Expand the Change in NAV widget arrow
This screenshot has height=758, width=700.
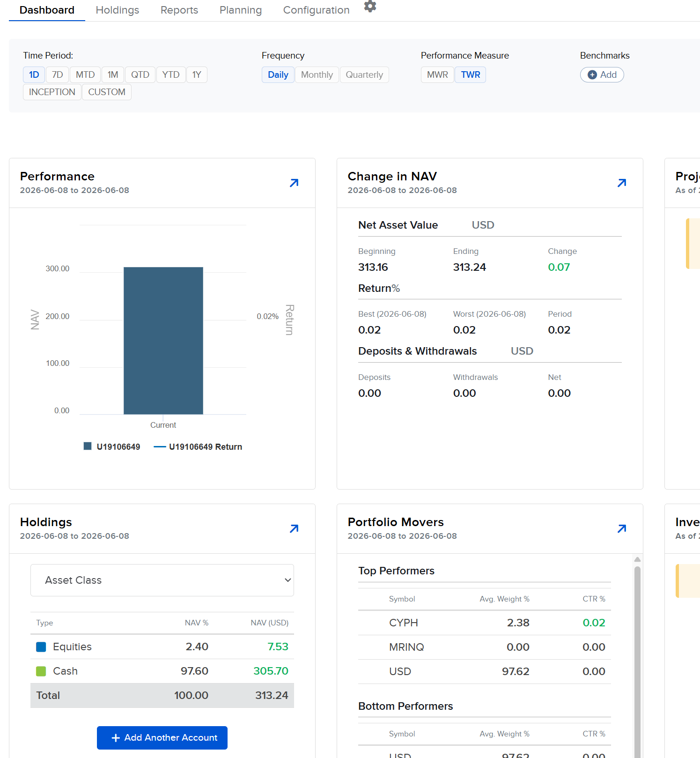click(x=622, y=183)
